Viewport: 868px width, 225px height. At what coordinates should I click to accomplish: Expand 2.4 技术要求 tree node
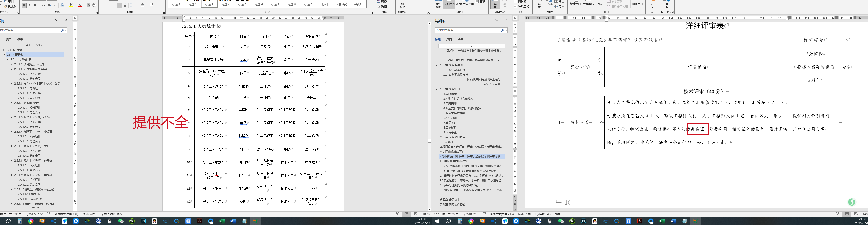point(4,50)
